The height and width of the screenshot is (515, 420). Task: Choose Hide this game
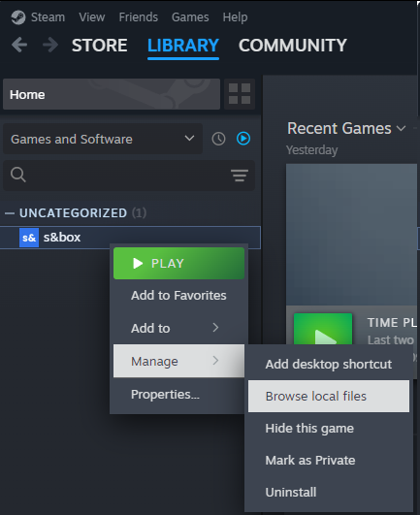329,429
